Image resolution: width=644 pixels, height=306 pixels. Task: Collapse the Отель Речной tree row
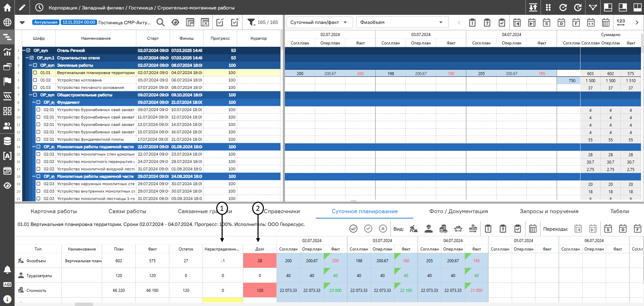click(x=24, y=50)
